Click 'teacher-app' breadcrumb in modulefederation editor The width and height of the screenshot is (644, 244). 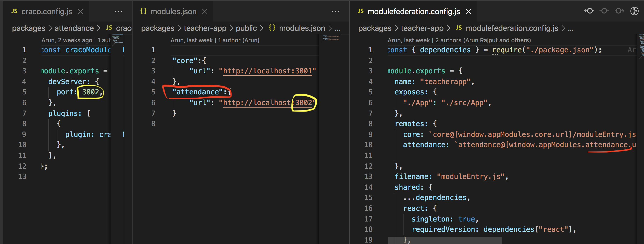[x=422, y=28]
